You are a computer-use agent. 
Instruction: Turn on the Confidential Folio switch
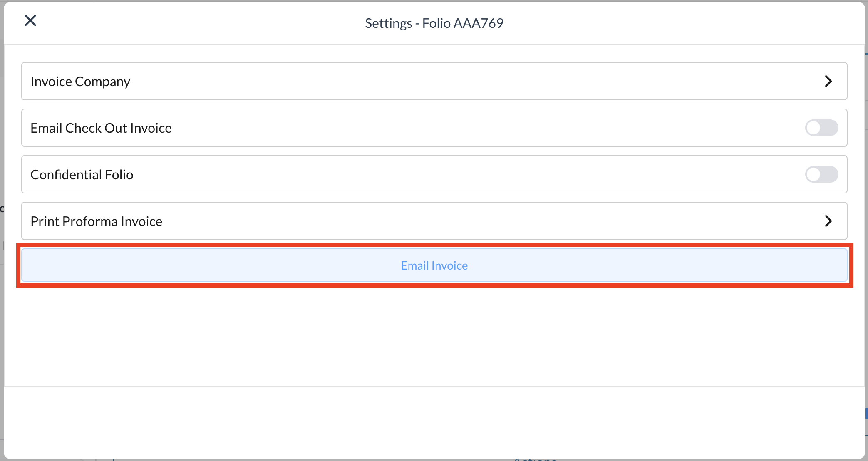click(x=821, y=174)
